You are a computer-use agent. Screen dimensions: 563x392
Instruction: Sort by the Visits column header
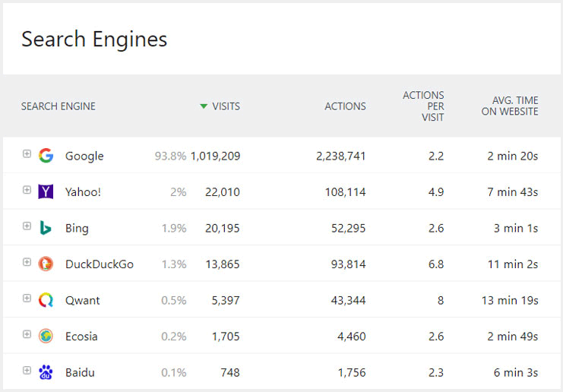coord(226,106)
